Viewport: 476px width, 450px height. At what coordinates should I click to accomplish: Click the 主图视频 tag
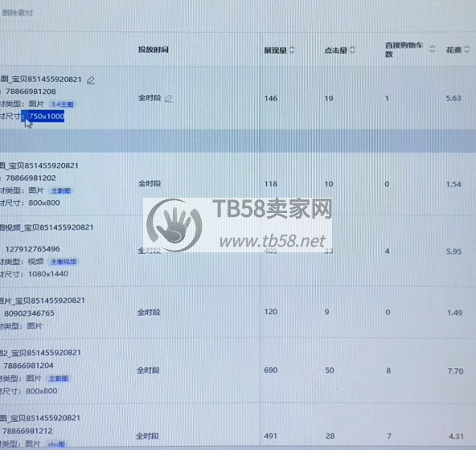64,262
